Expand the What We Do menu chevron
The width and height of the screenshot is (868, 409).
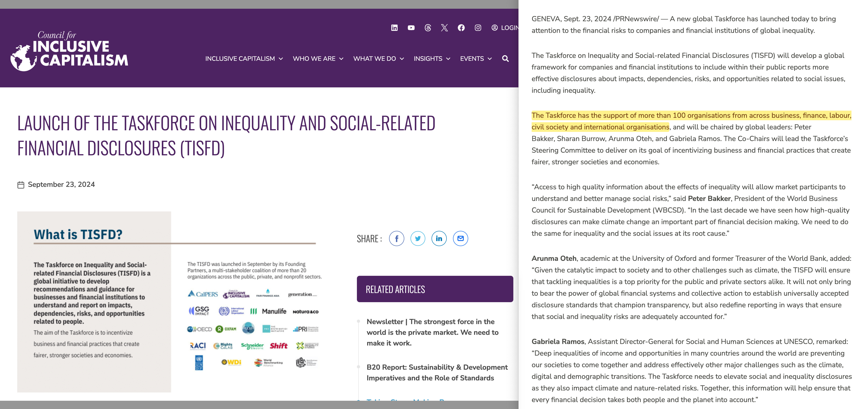402,59
